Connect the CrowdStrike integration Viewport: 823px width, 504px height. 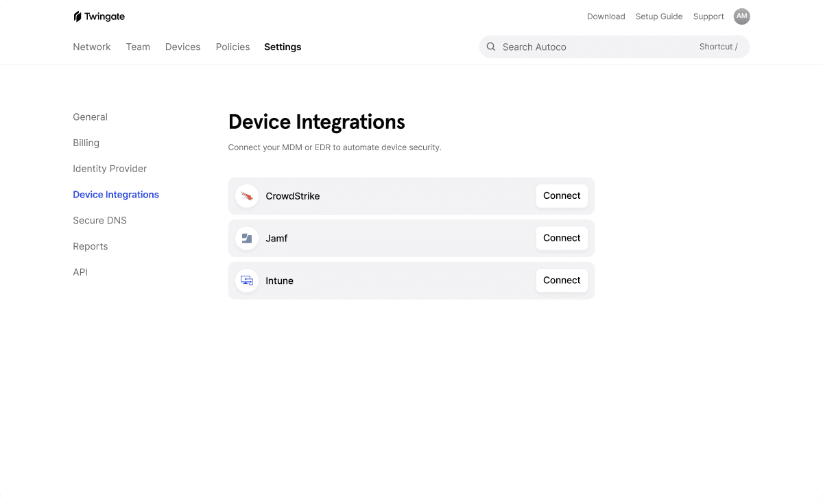562,195
